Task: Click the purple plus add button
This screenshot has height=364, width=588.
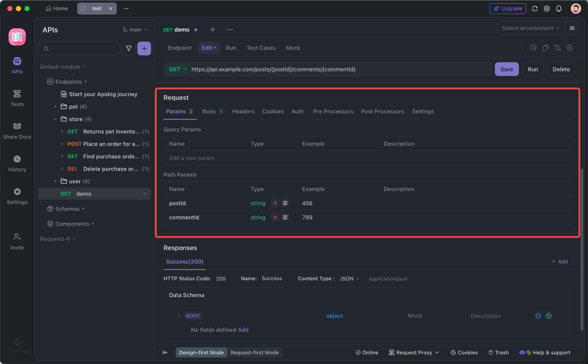Action: coord(144,48)
